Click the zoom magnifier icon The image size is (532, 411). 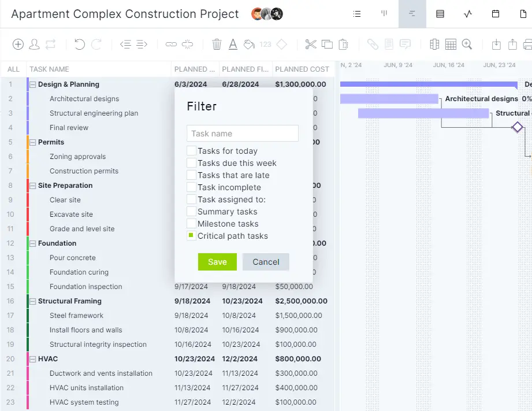click(467, 45)
